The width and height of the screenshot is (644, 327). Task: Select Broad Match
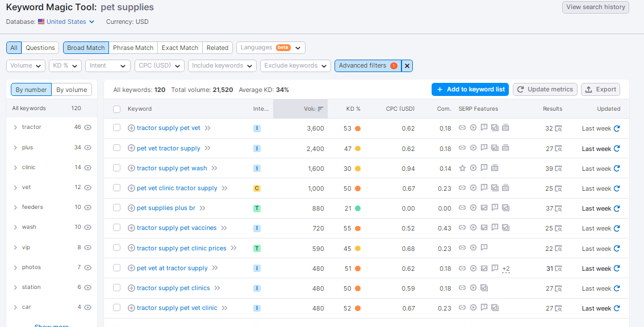(x=86, y=48)
